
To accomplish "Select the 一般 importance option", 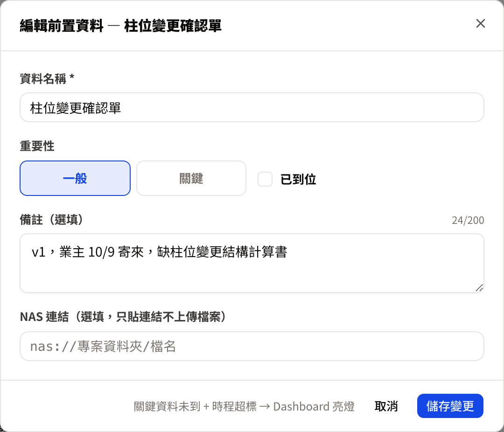I will click(75, 178).
